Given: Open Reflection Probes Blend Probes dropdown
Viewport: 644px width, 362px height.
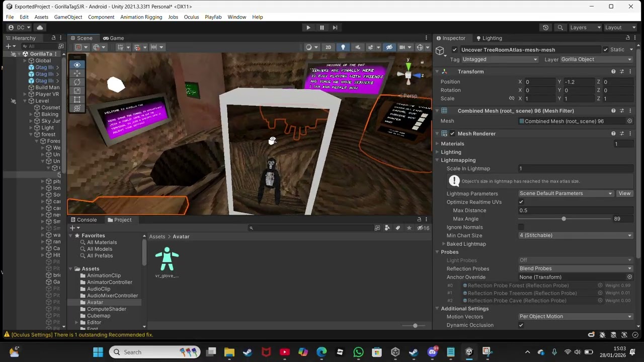Looking at the screenshot, I should tap(576, 268).
